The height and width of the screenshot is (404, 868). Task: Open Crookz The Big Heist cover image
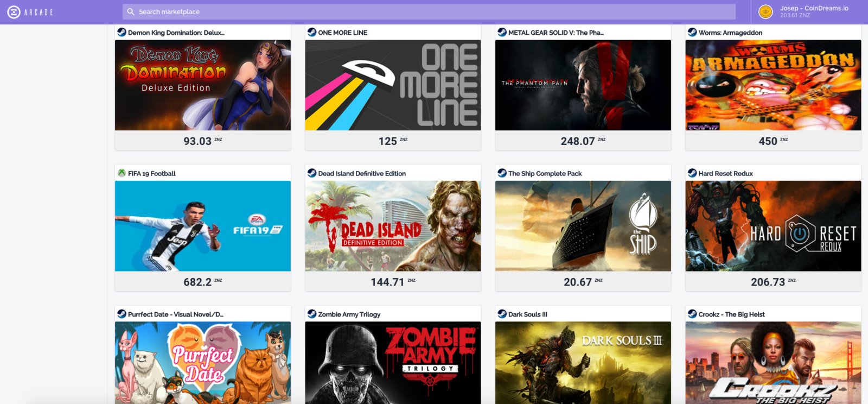click(x=773, y=363)
